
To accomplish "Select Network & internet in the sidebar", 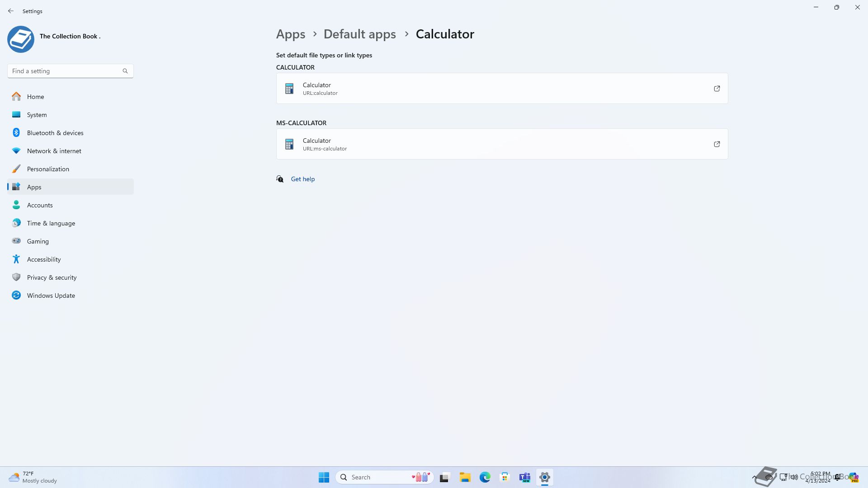I will 70,151.
